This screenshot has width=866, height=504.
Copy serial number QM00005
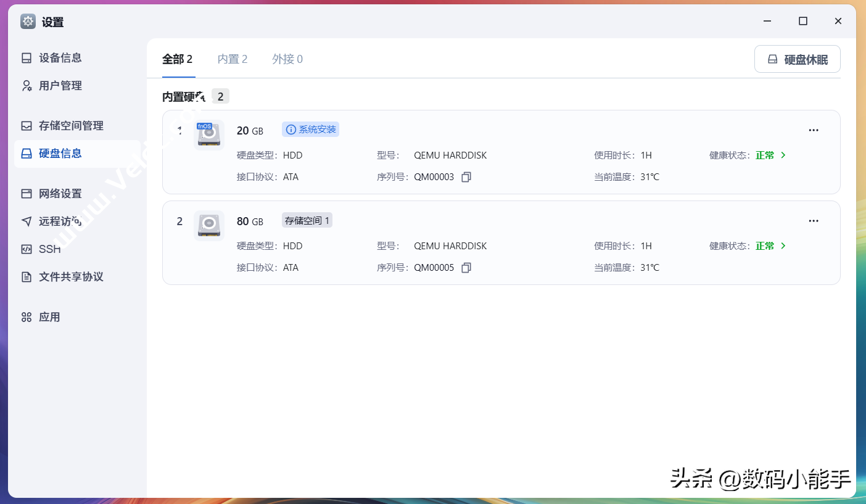click(466, 268)
